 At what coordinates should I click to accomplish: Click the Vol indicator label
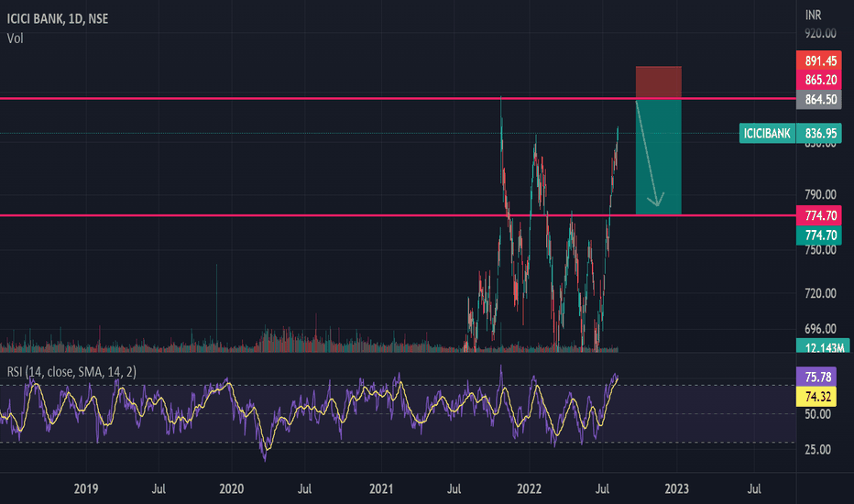pos(16,38)
